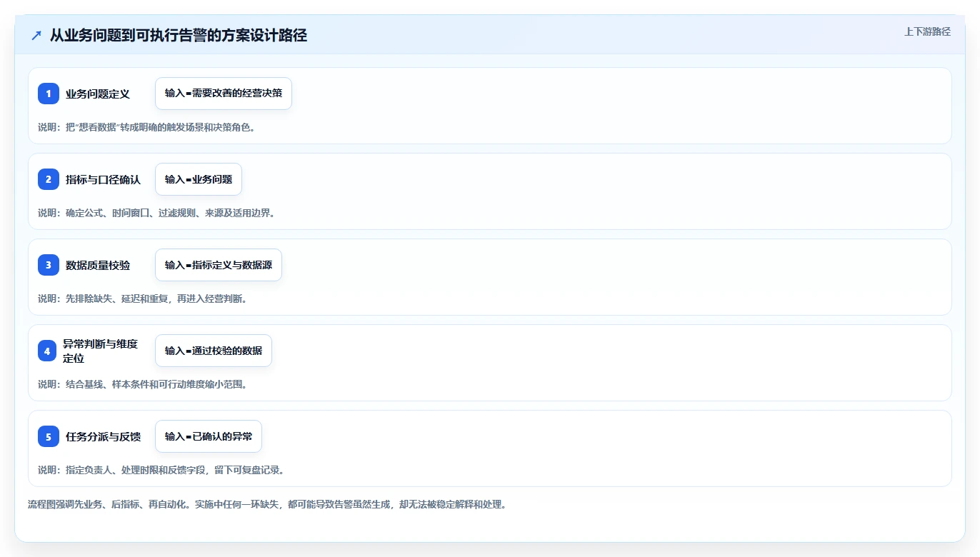Viewport: 980px width, 557px height.
Task: Click the footer note starting 流程图强调先业务
Action: [267, 504]
